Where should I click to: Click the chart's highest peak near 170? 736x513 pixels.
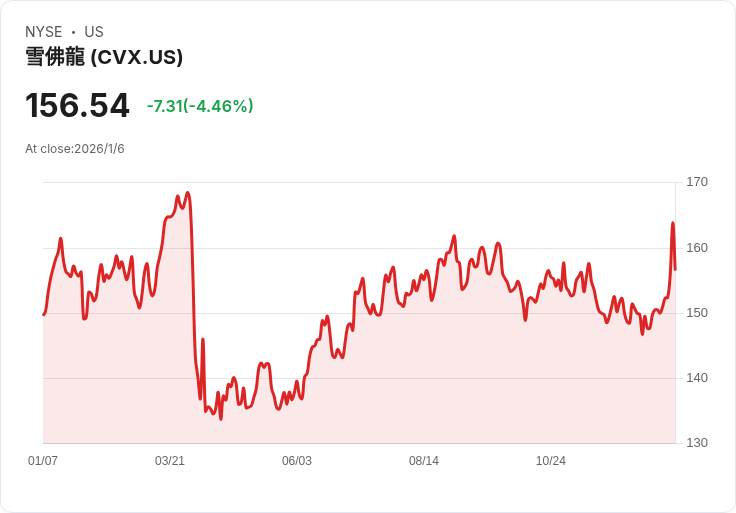click(x=188, y=193)
